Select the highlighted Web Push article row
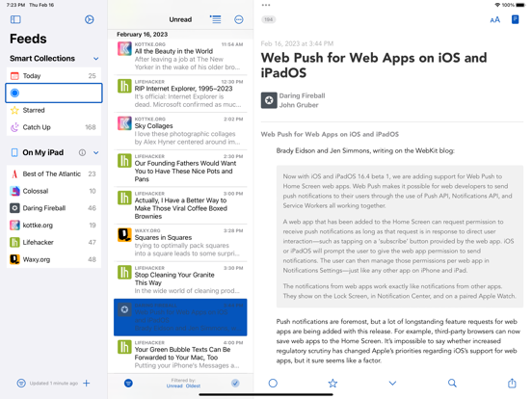 click(x=180, y=317)
